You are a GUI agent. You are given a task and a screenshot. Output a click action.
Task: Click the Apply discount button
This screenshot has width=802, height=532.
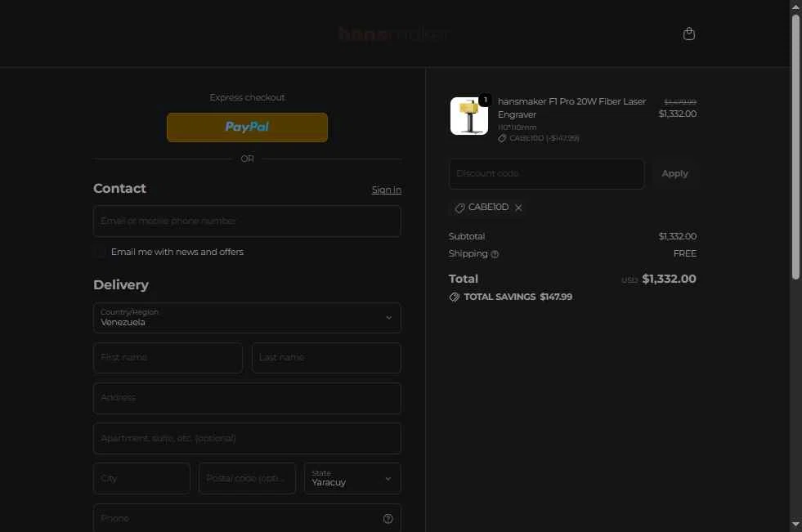674,174
